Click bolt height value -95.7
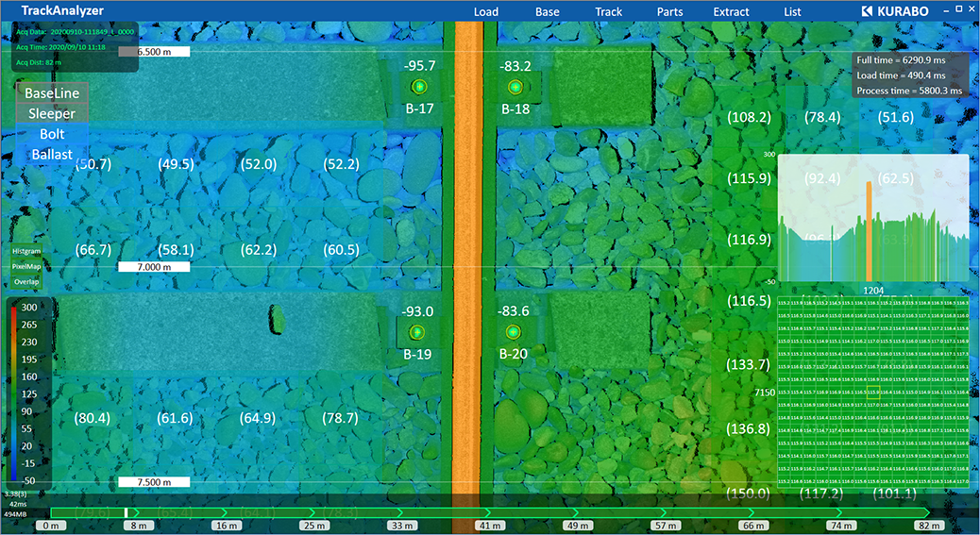 coord(419,65)
